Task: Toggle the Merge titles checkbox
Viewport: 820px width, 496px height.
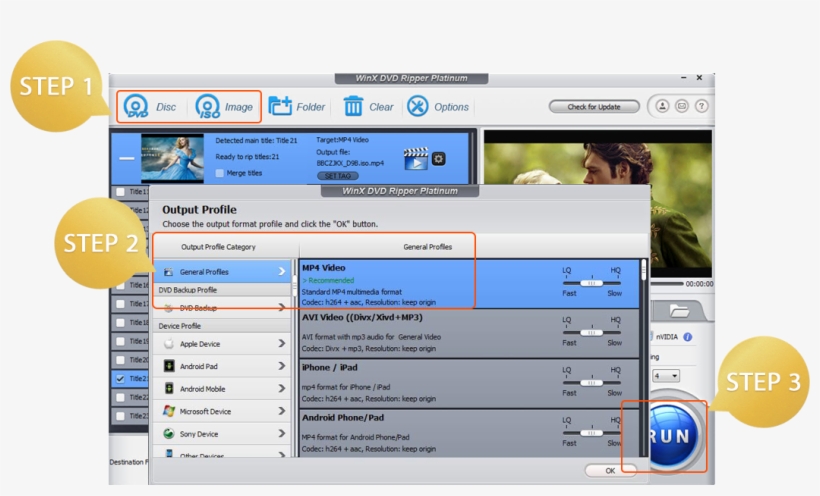Action: tap(220, 173)
